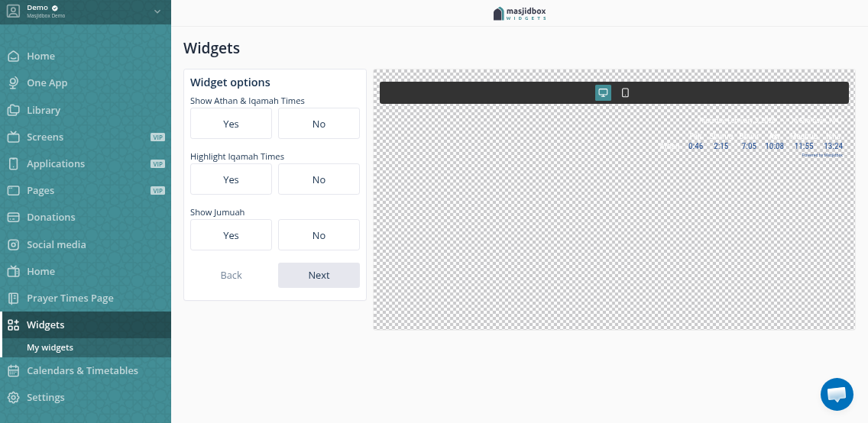Click the Show Jumuah label

[x=218, y=212]
